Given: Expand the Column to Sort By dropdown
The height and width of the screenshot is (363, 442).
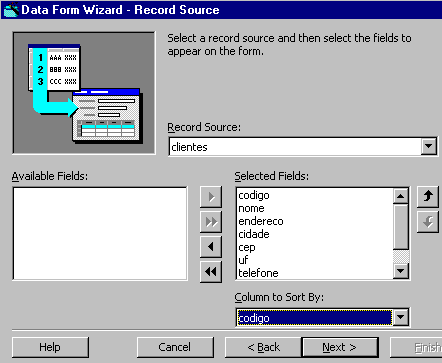Looking at the screenshot, I should click(400, 317).
